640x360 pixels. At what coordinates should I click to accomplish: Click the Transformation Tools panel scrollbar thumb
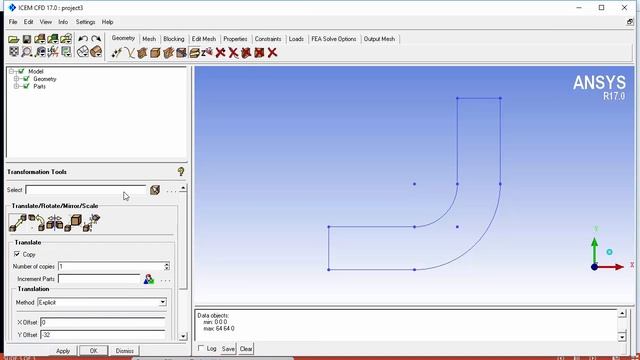(x=183, y=241)
